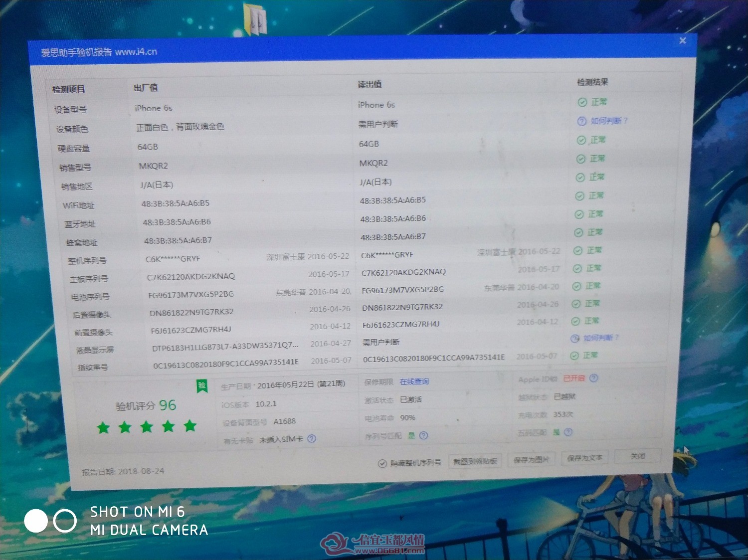The width and height of the screenshot is (748, 560).
Task: Click the question icon next to 序列号匹配
Action: (423, 435)
